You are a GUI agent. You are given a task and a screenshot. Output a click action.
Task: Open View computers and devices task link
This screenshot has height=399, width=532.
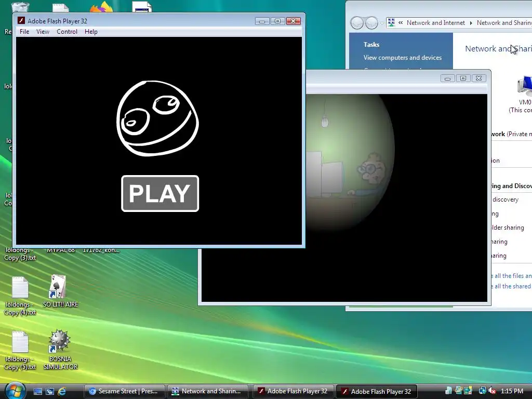(403, 58)
